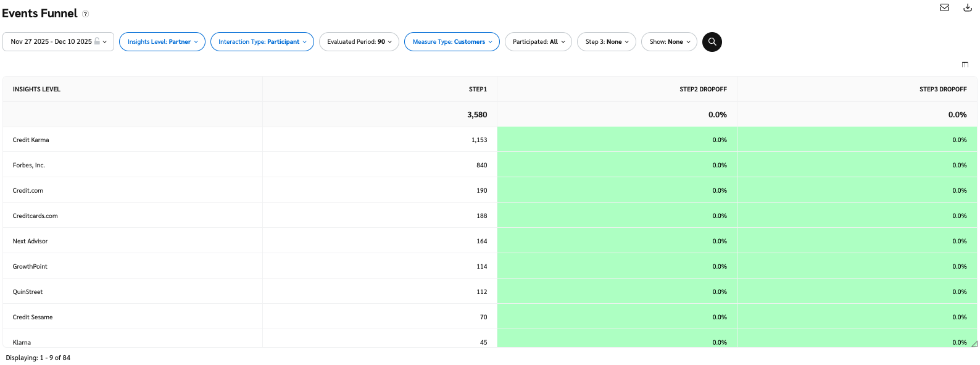Click the download report icon
Viewport: 980px width, 365px height.
coord(968,7)
